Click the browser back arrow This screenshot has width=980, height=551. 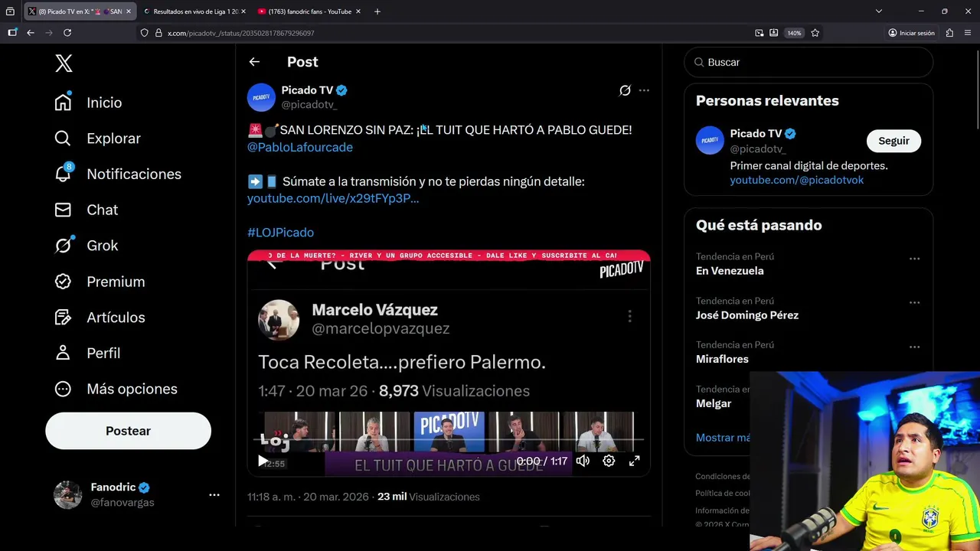click(x=31, y=33)
